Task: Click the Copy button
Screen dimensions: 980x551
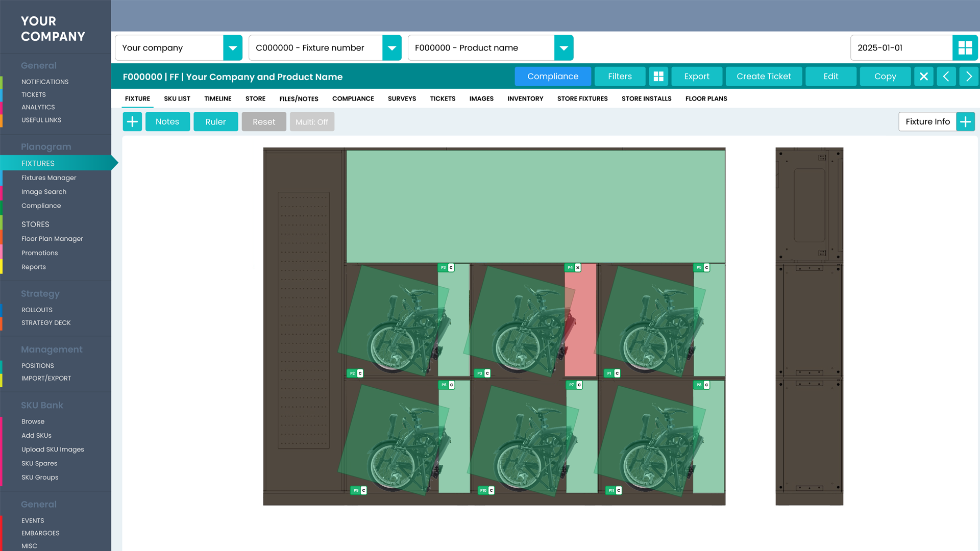Action: [x=885, y=77]
